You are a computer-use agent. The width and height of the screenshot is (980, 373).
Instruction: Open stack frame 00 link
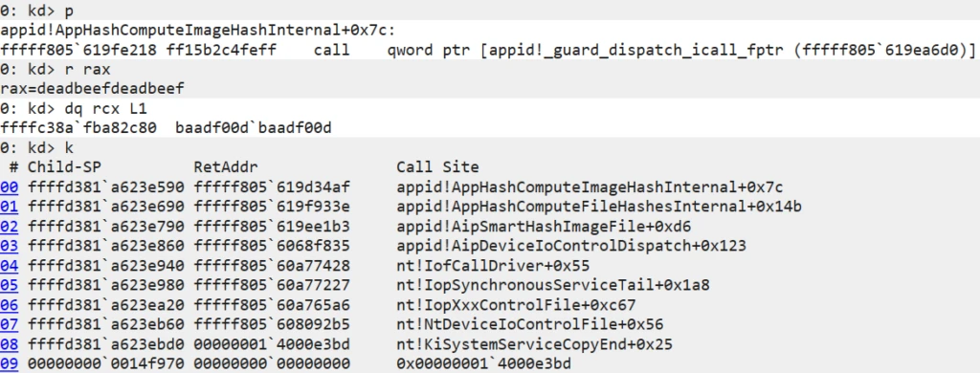[x=10, y=186]
